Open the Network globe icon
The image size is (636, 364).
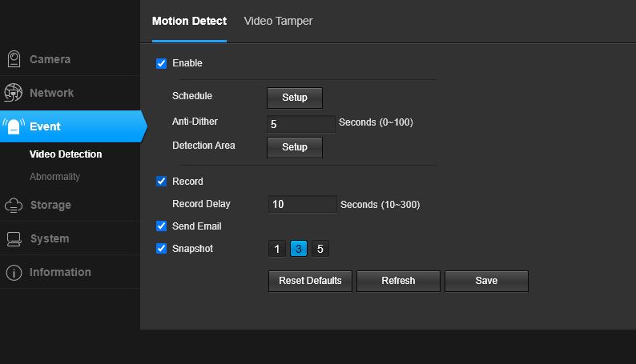(x=14, y=93)
